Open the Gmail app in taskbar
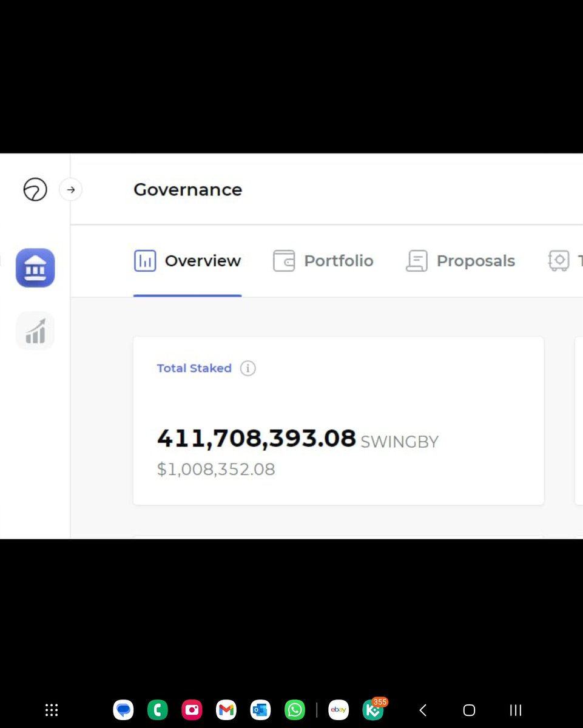Image resolution: width=583 pixels, height=728 pixels. click(226, 710)
